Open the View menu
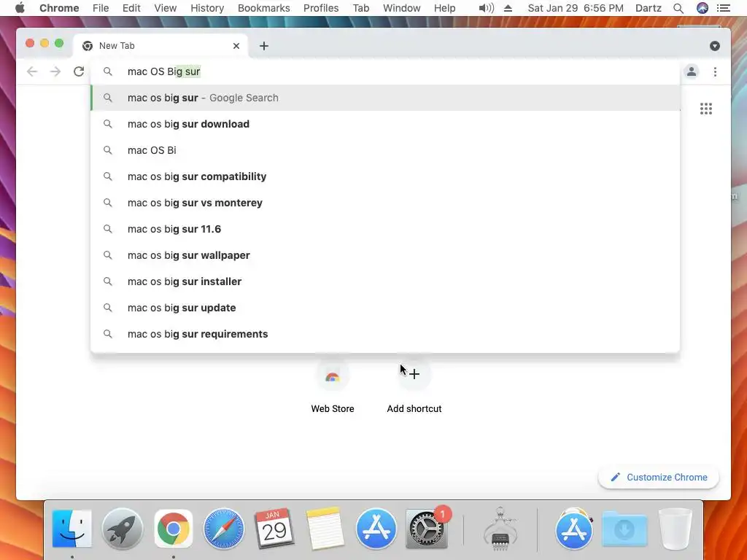747x560 pixels. [x=166, y=8]
